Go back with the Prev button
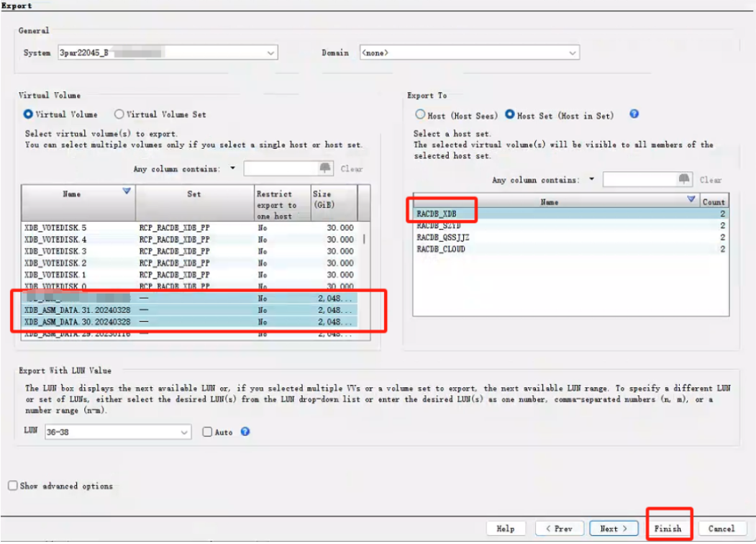756x544 pixels. [x=560, y=529]
